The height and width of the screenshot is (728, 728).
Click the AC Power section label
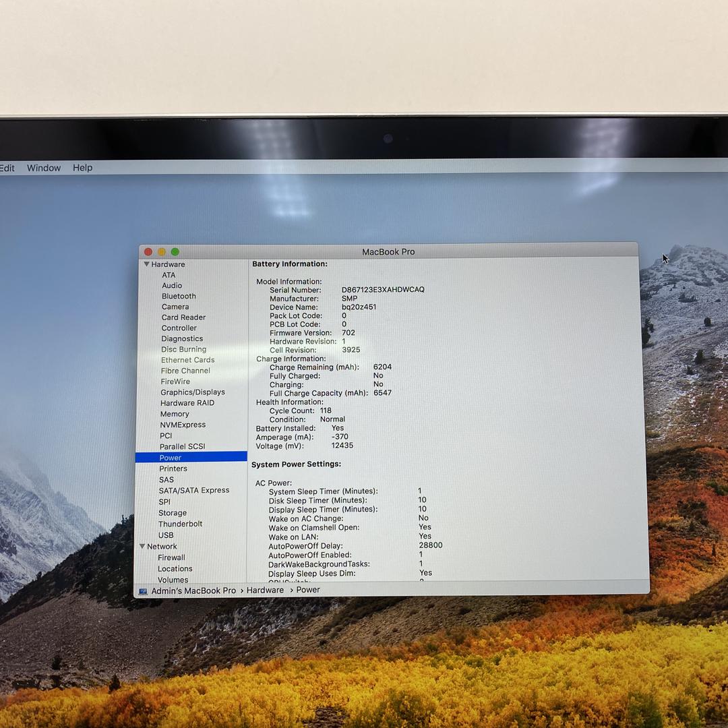274,483
